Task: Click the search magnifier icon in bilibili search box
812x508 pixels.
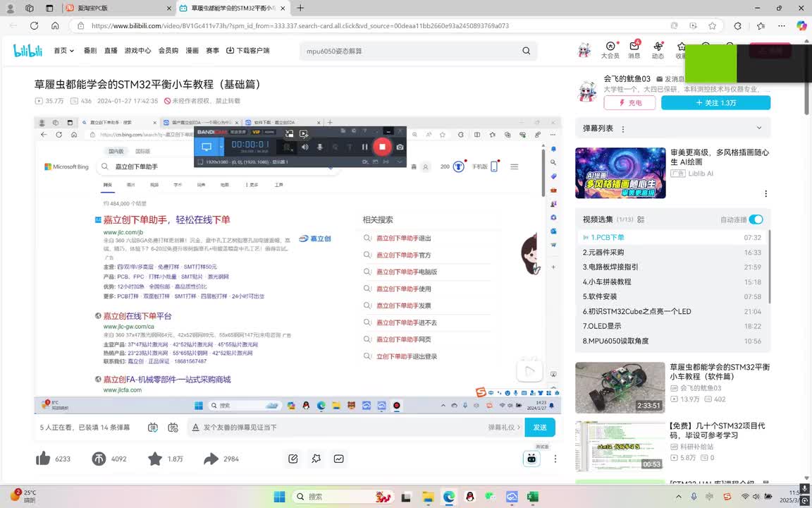Action: click(526, 51)
